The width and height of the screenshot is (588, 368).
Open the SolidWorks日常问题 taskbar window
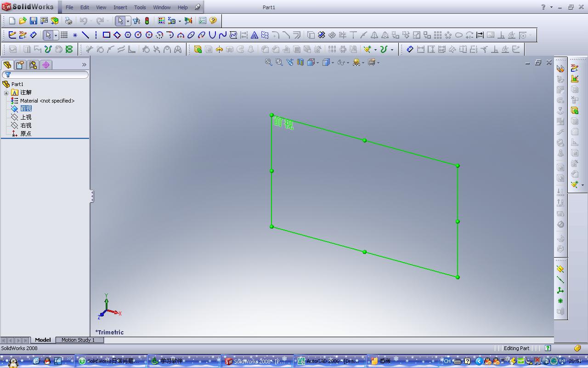click(x=111, y=361)
